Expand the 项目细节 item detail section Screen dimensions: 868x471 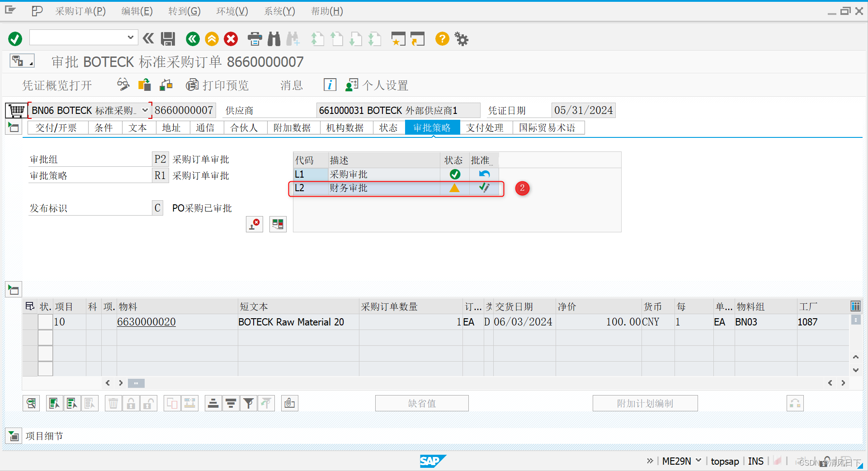tap(14, 436)
